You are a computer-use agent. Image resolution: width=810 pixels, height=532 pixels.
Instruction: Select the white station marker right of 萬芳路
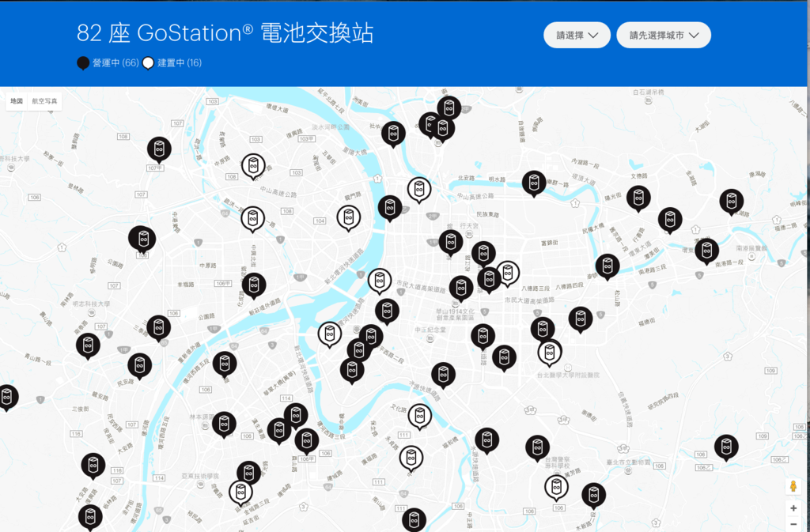click(556, 488)
